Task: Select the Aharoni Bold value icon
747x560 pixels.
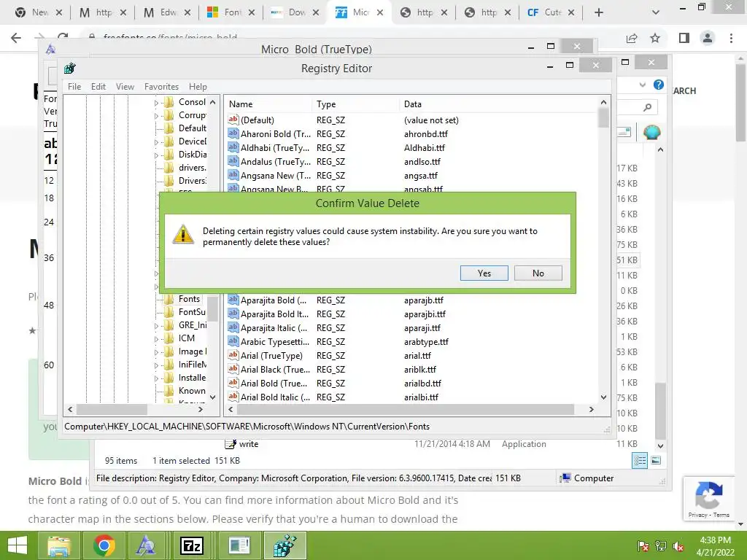Action: tap(233, 133)
